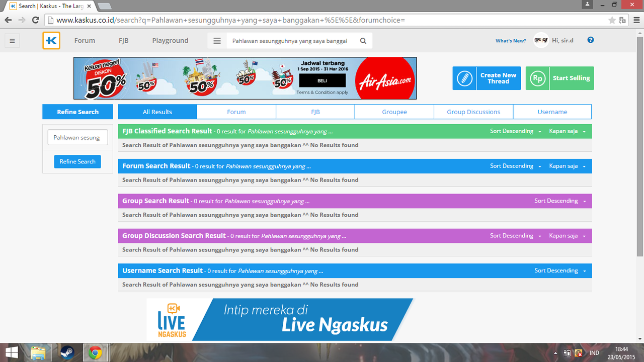Screen dimensions: 644x362
Task: Click the search magnifier icon
Action: coord(363,41)
